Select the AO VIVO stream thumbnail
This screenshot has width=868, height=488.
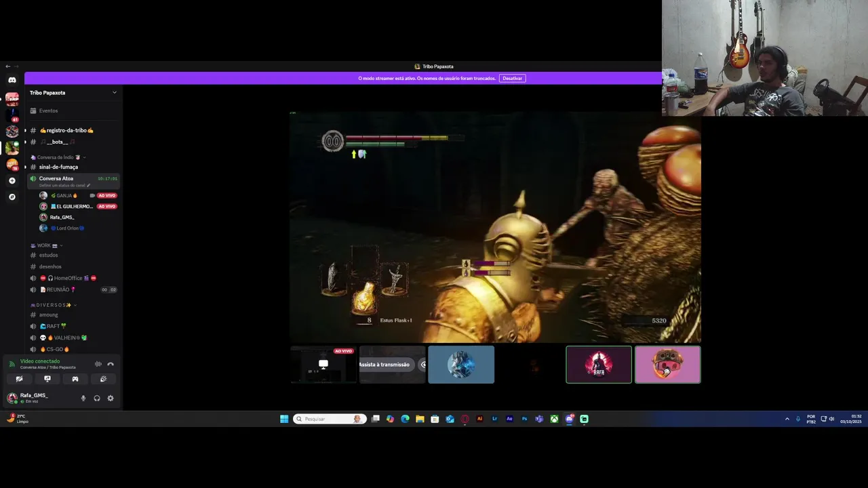pos(323,365)
